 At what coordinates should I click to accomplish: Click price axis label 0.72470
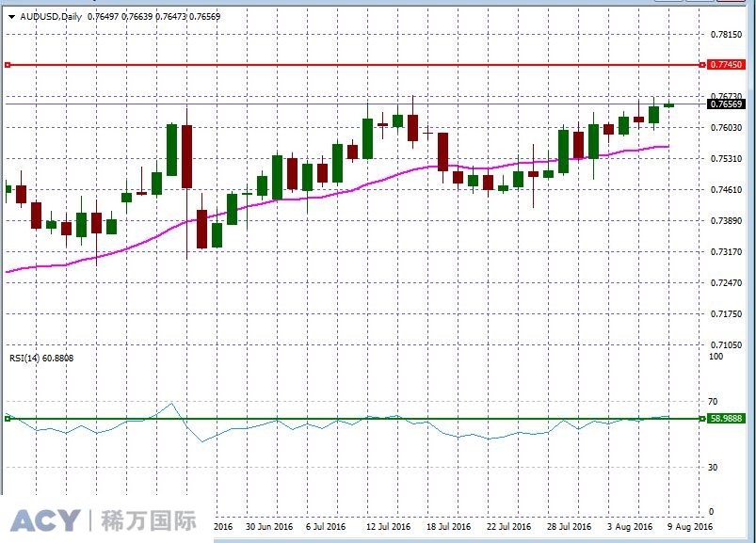point(726,283)
